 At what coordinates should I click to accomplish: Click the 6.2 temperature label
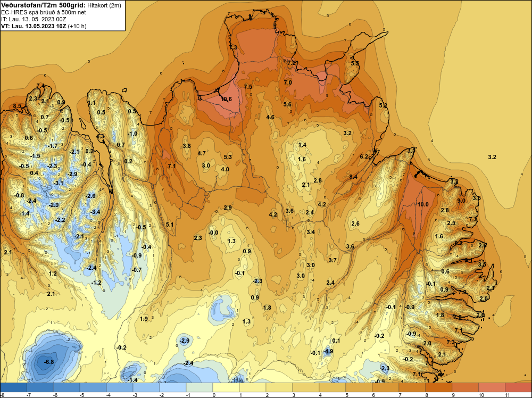(364, 156)
